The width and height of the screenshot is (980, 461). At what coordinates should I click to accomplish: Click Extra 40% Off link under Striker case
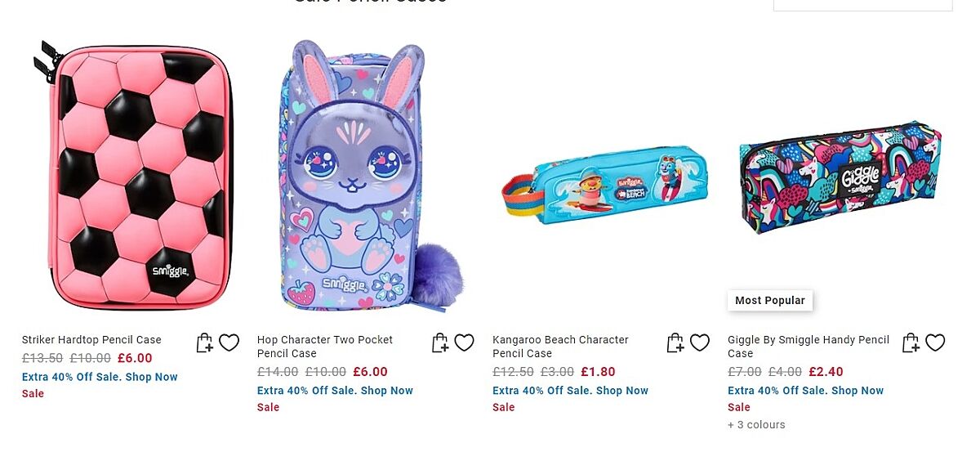point(100,377)
